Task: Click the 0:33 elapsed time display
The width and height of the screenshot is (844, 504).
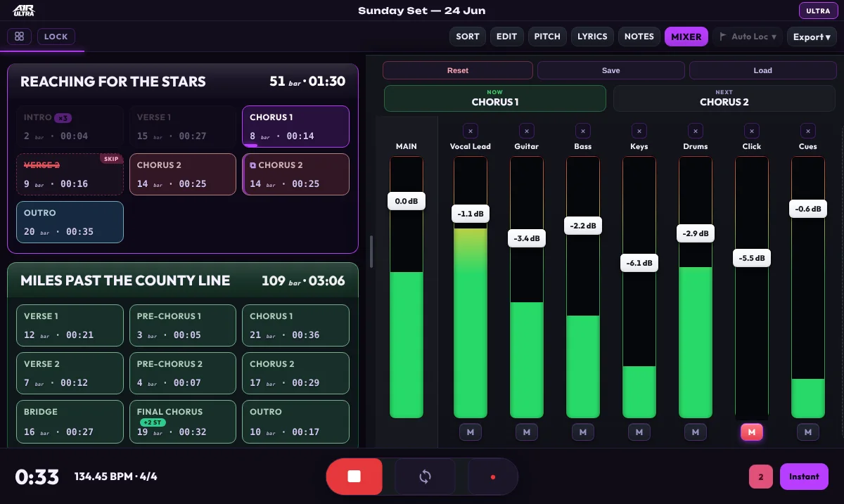Action: tap(37, 477)
